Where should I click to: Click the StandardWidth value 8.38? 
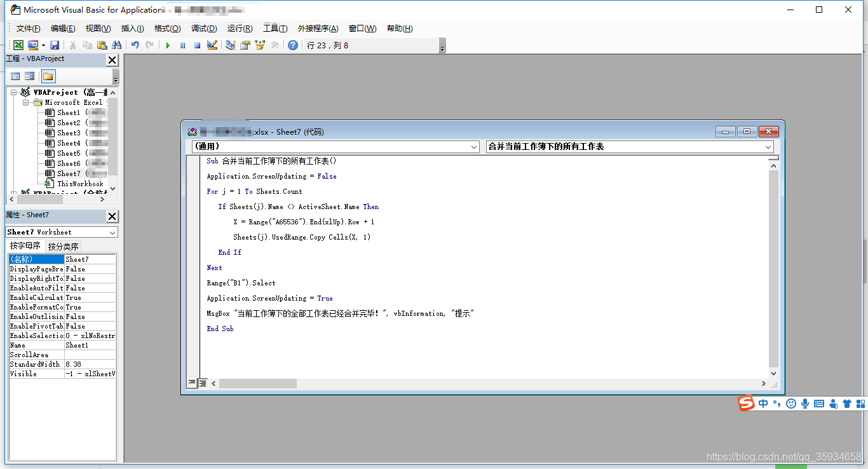[x=90, y=364]
